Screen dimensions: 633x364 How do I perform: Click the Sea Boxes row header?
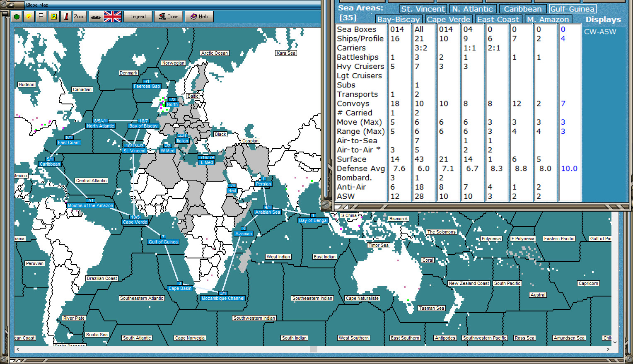click(x=356, y=29)
